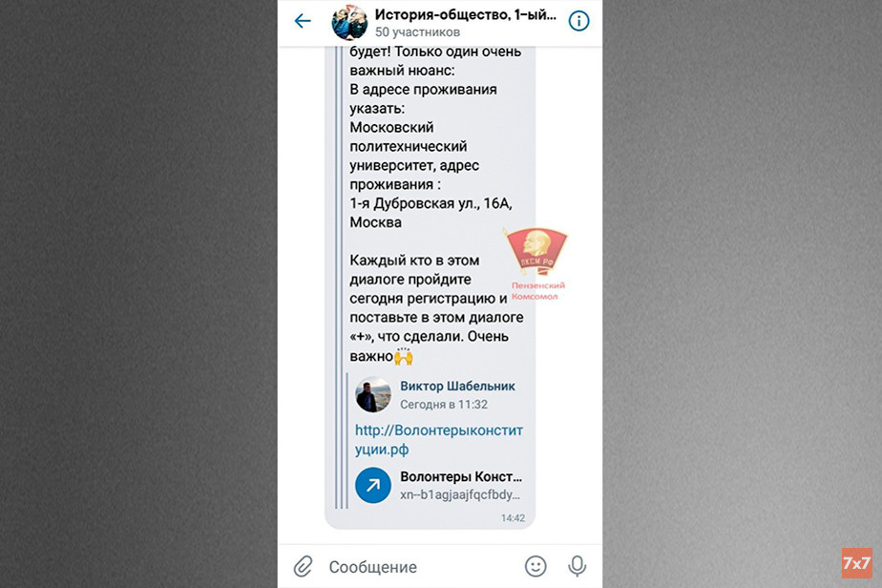Screen dimensions: 882x588
Task: Record a voice message with the microphone
Action: pos(577,566)
